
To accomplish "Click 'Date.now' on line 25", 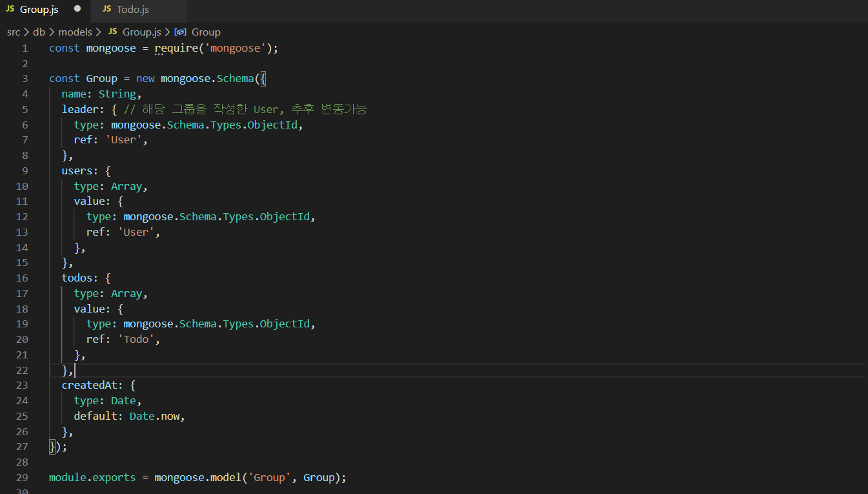I will pyautogui.click(x=155, y=416).
